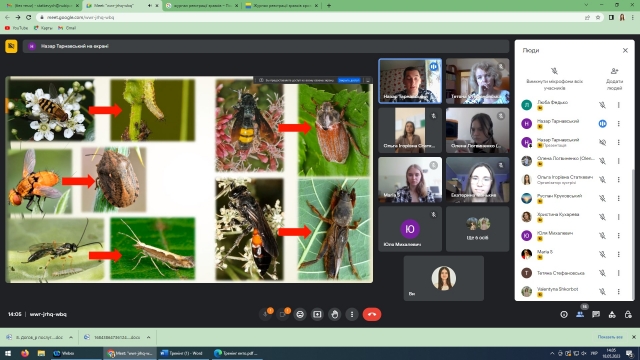The width and height of the screenshot is (640, 360).
Task: Switch to the third tab журнал реєстрації
Action: point(202,6)
